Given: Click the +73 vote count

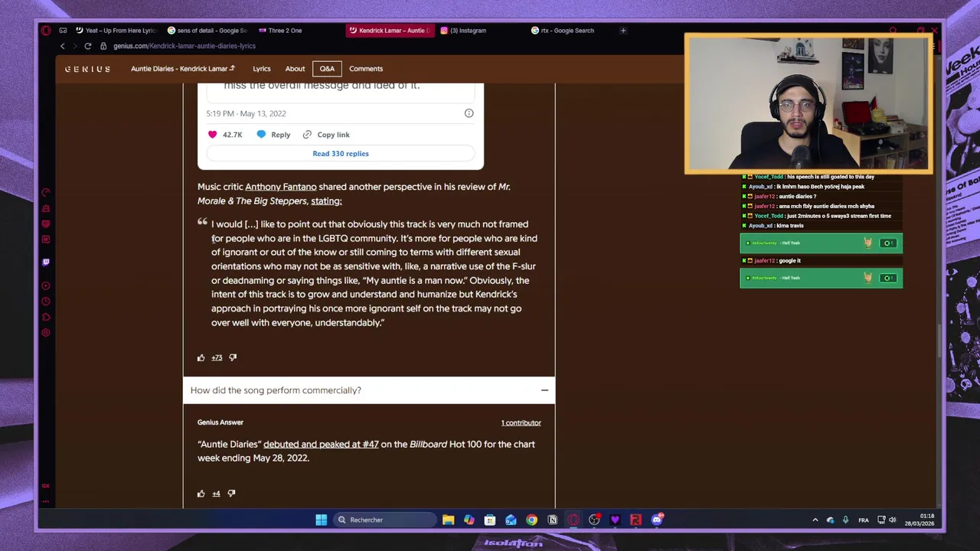Looking at the screenshot, I should click(217, 357).
